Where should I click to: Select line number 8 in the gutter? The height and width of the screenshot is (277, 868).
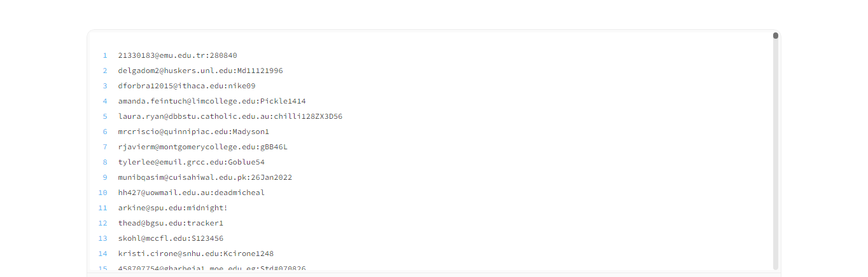point(105,162)
